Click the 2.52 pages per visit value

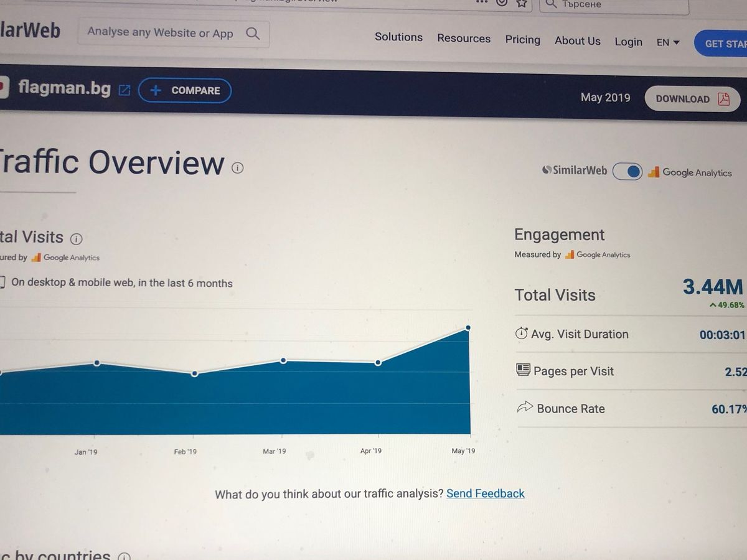tap(735, 371)
